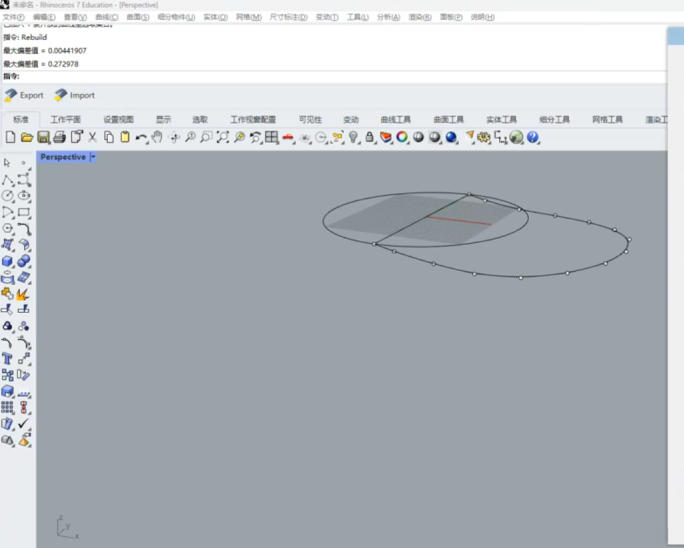Select the Pan view hand tool
Image resolution: width=684 pixels, height=548 pixels.
pos(157,137)
